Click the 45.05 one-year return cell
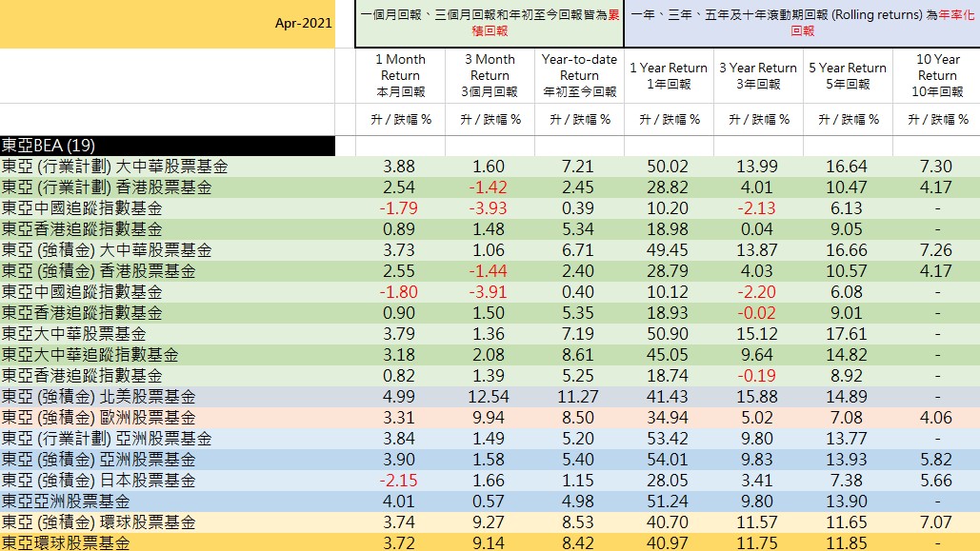 click(x=668, y=355)
